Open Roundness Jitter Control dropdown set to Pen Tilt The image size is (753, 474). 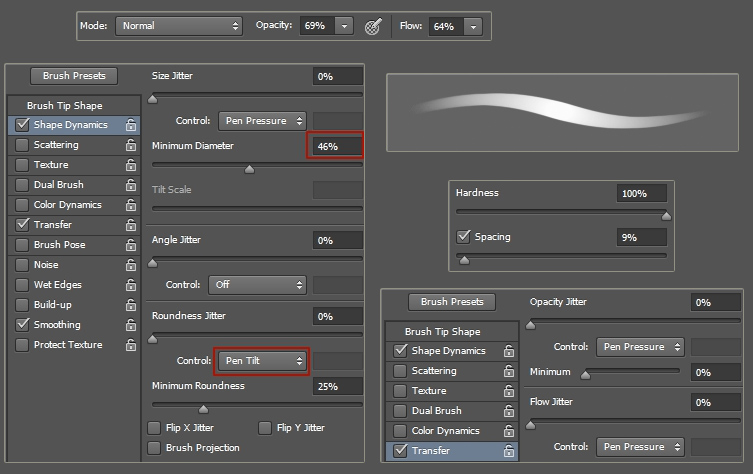[263, 361]
